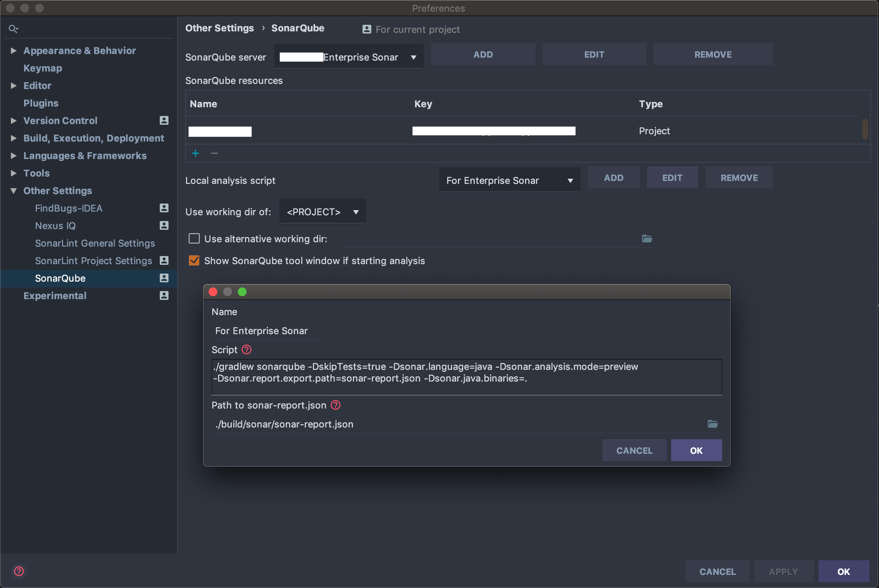Collapse Other Settings tree arrow
Screen dimensions: 879x588
[x=13, y=190]
